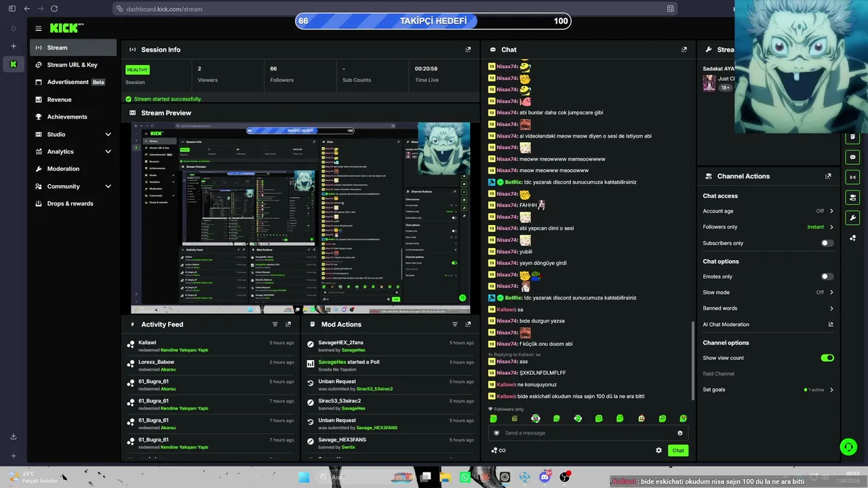The height and width of the screenshot is (488, 868).
Task: Open Activity Feed filter options
Action: pyautogui.click(x=275, y=325)
